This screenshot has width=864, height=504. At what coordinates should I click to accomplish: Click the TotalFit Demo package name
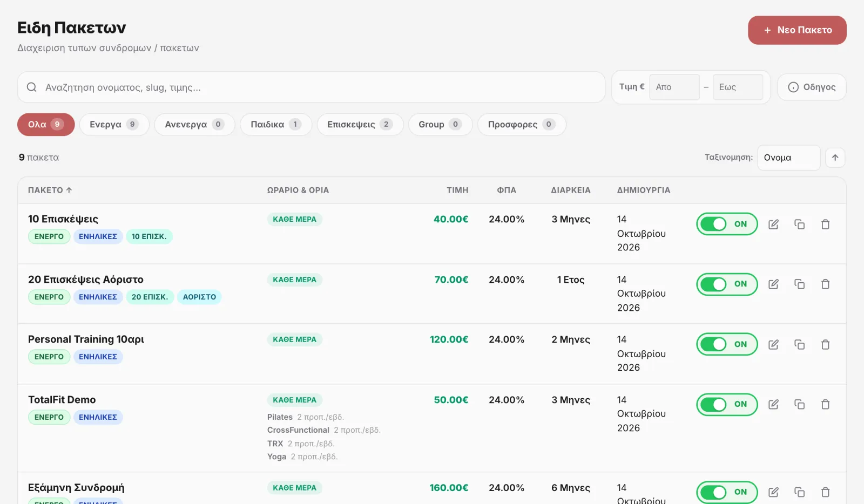[x=62, y=400]
